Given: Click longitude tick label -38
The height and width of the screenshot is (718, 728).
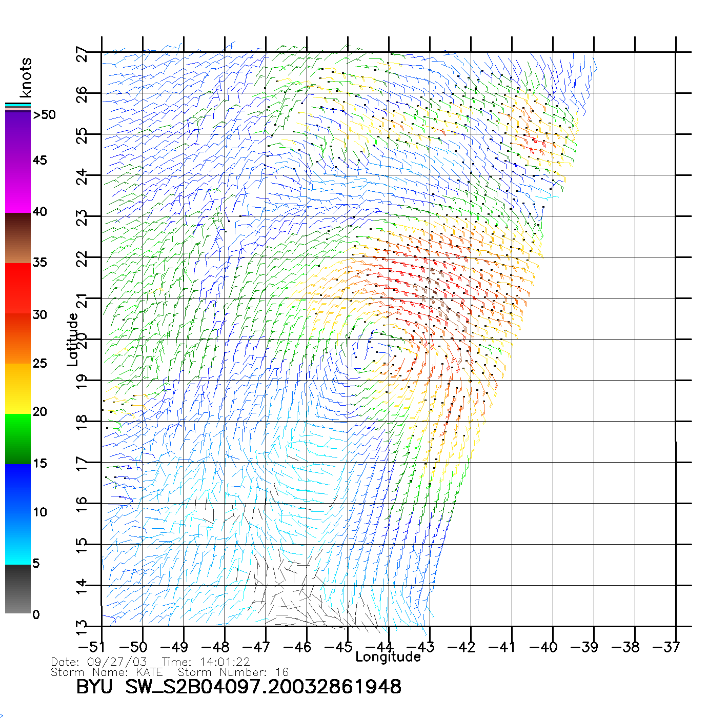Looking at the screenshot, I should 625,647.
